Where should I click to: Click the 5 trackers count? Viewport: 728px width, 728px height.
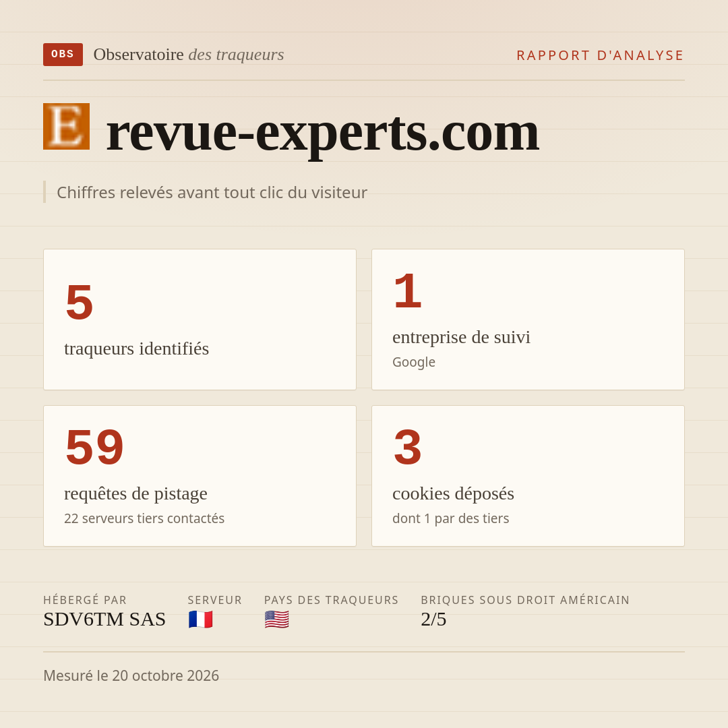tap(80, 303)
